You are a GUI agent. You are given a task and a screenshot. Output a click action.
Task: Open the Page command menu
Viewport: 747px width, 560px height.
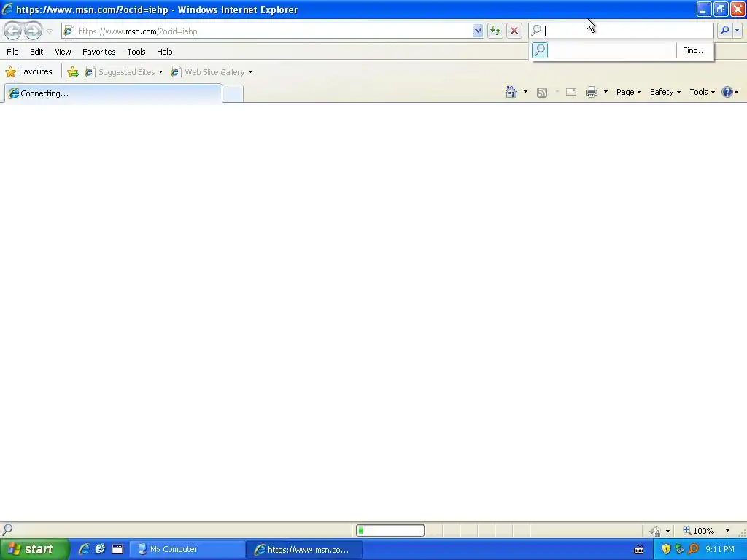pyautogui.click(x=629, y=92)
